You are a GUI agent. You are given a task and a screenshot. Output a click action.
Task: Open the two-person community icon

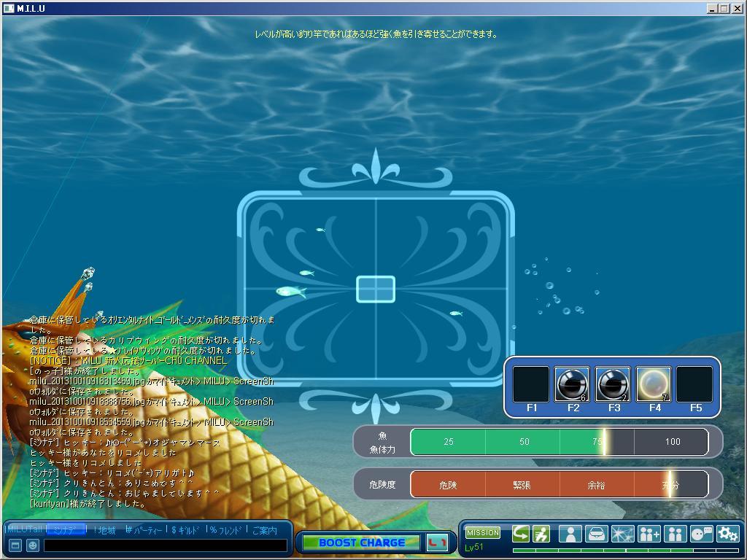click(675, 534)
